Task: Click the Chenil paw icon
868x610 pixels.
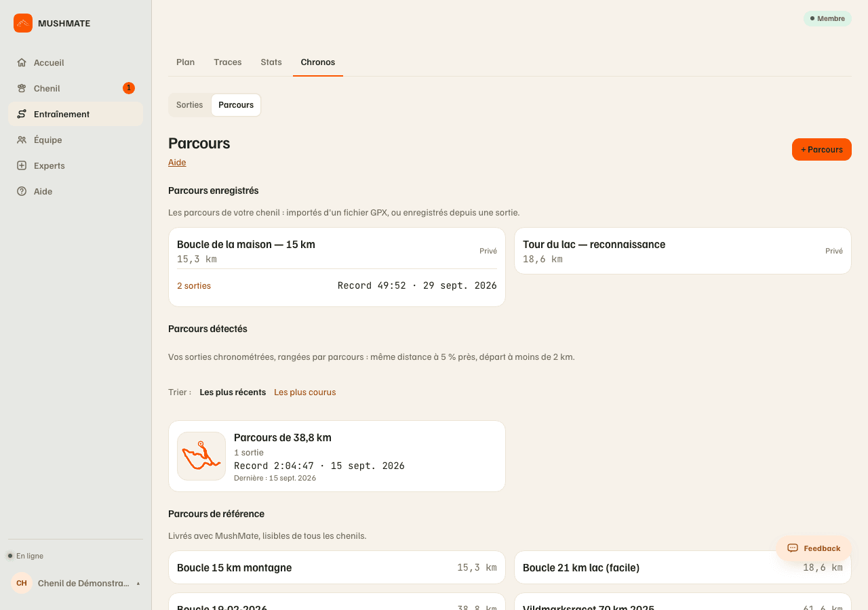Action: tap(22, 88)
